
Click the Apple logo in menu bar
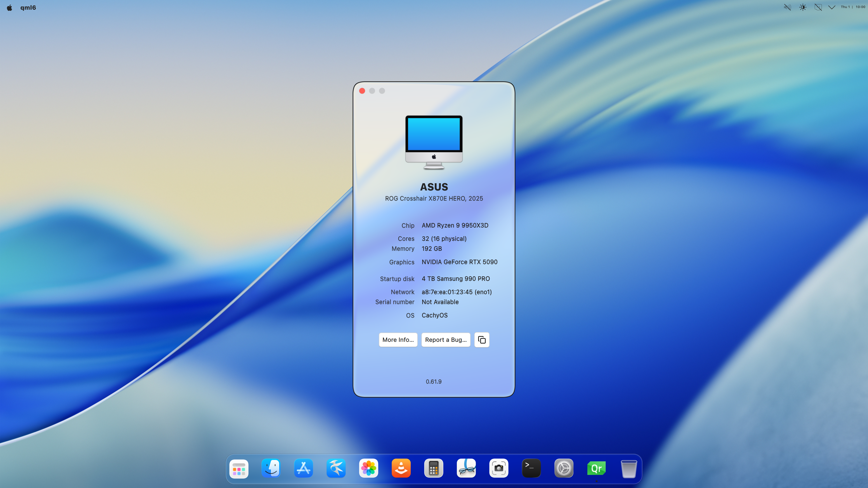point(9,7)
